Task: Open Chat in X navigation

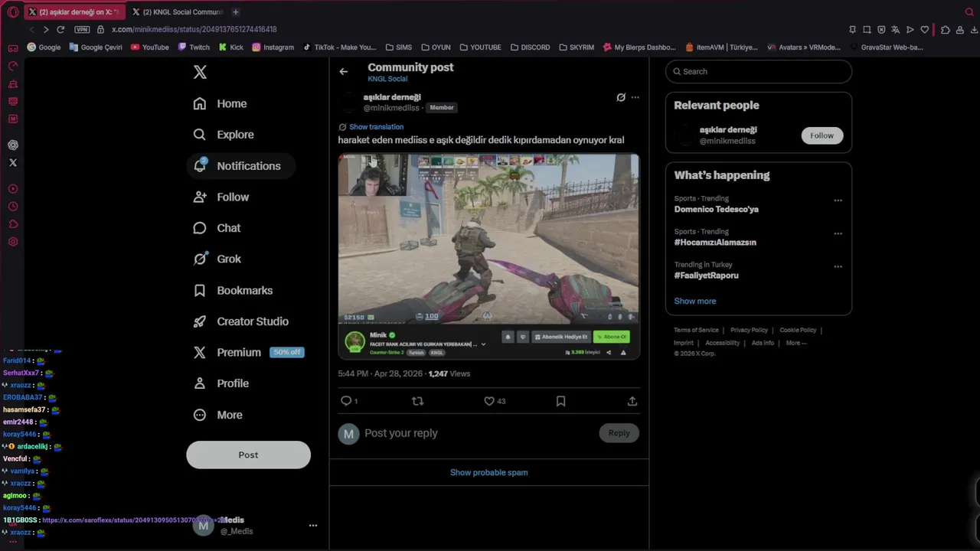Action: coord(217,228)
